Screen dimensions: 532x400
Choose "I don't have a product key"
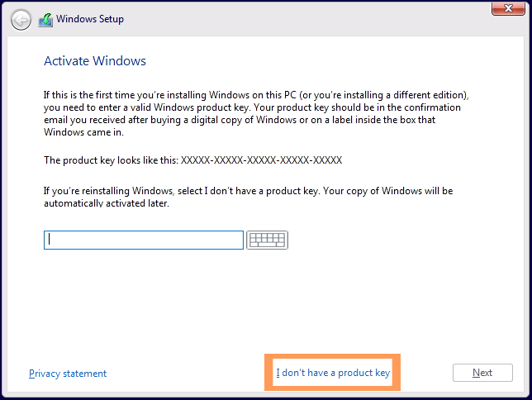pos(333,374)
